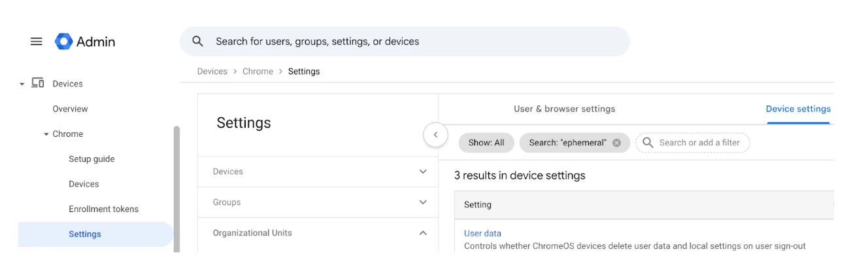
Task: Click the Google Admin logo
Action: click(63, 42)
